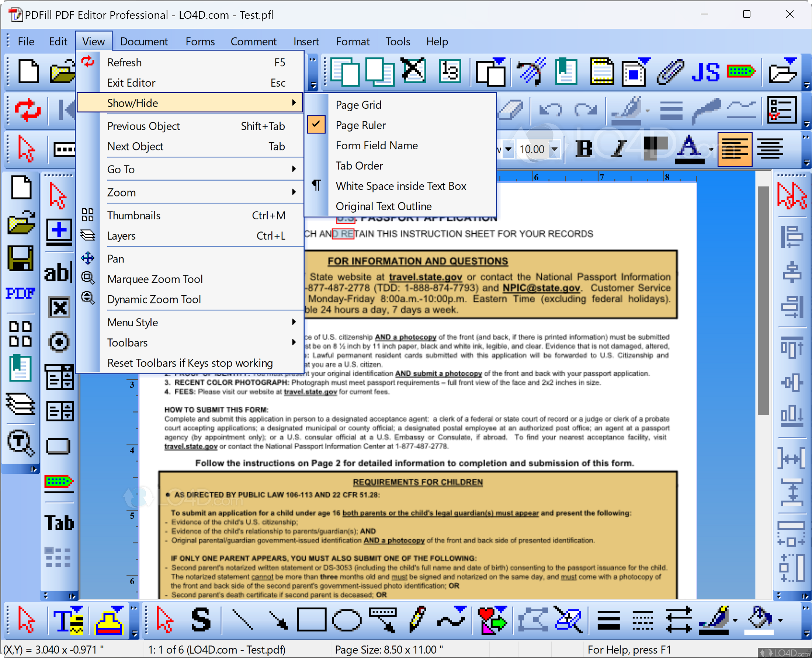Select the ellipse drawing tool
Image resolution: width=812 pixels, height=658 pixels.
point(347,620)
